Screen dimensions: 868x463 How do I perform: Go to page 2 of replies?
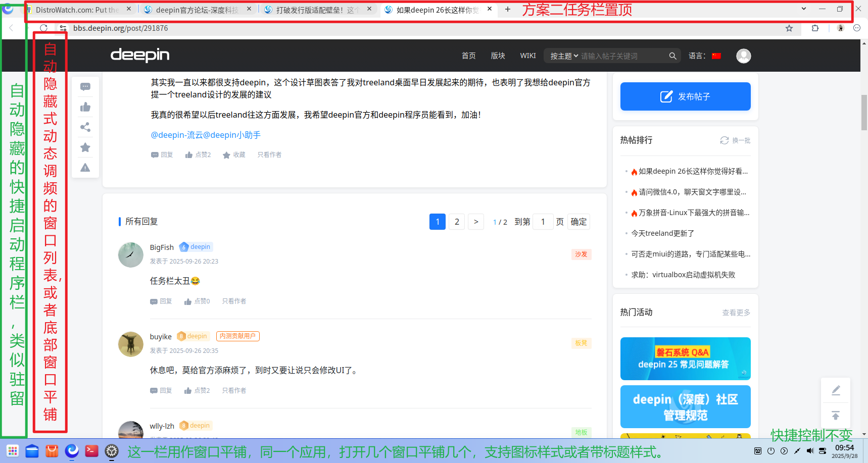click(x=457, y=222)
